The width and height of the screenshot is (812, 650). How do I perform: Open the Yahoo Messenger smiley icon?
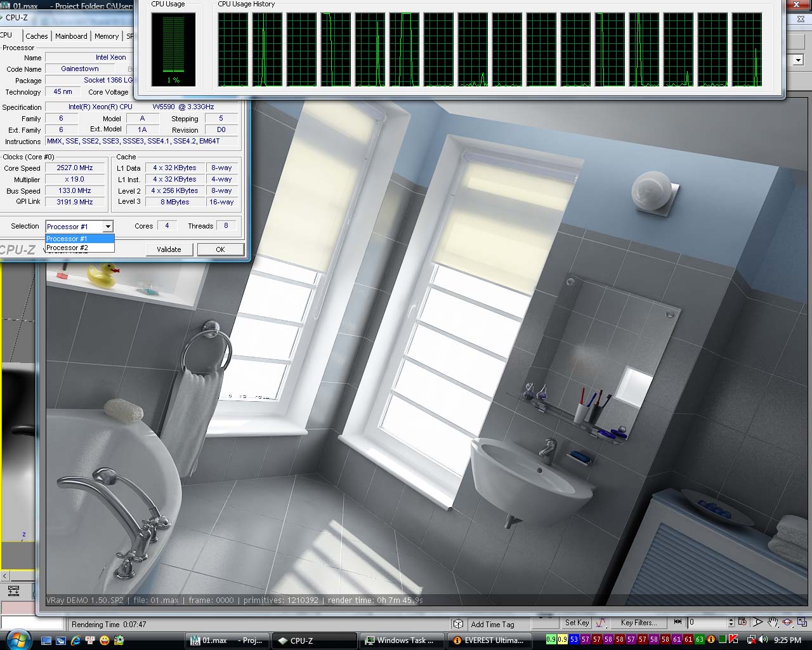(x=104, y=640)
